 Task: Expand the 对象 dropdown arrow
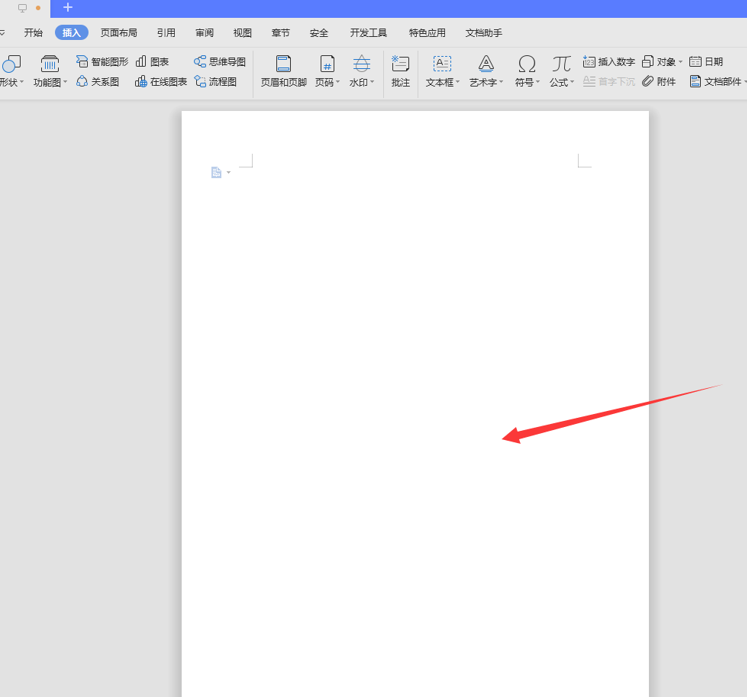pos(680,61)
